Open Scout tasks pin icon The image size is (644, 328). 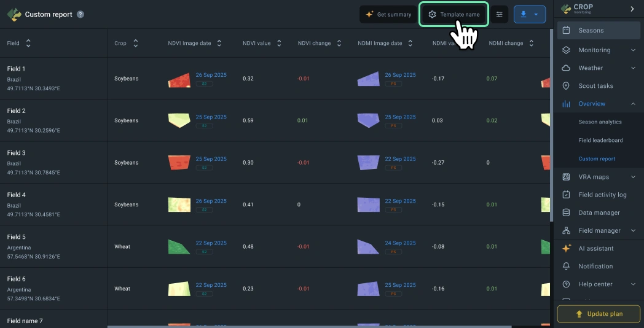[x=566, y=86]
